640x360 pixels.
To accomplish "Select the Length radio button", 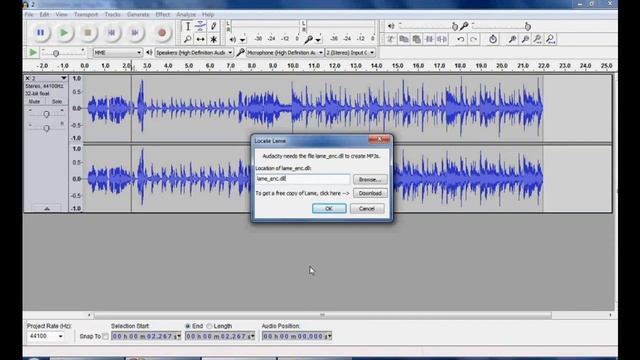I will point(209,326).
